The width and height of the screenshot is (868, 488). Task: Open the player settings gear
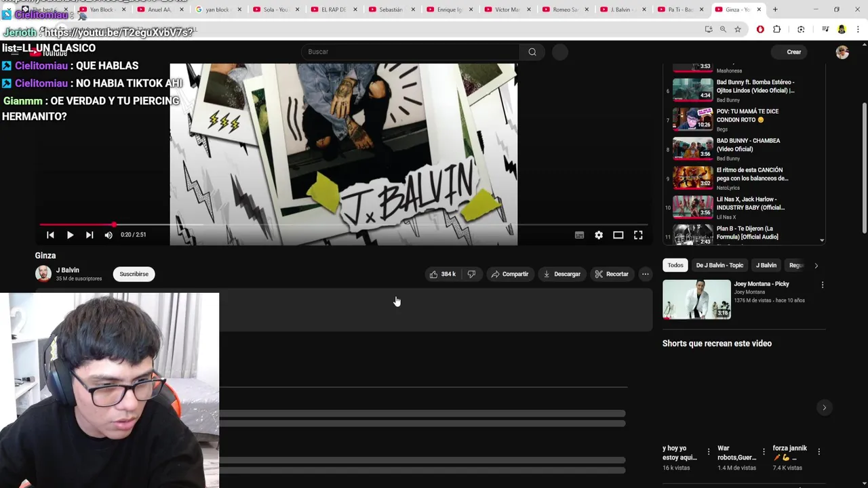[599, 235]
